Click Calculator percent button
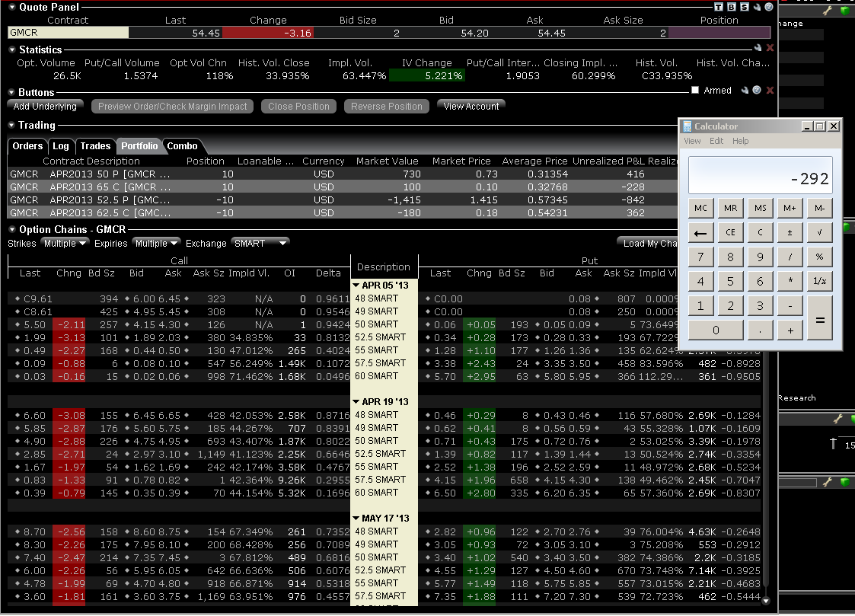This screenshot has height=616, width=855. (819, 257)
